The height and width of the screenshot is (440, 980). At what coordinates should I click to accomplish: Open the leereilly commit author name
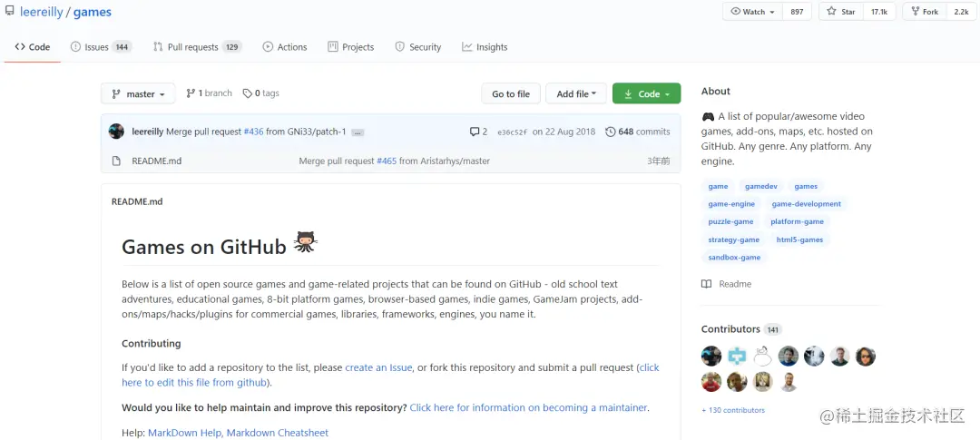(148, 132)
